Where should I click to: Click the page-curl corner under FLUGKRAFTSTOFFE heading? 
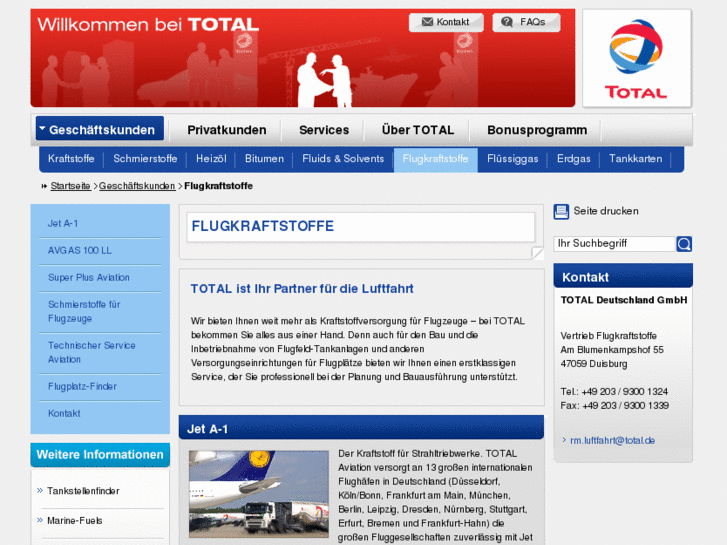(x=537, y=253)
